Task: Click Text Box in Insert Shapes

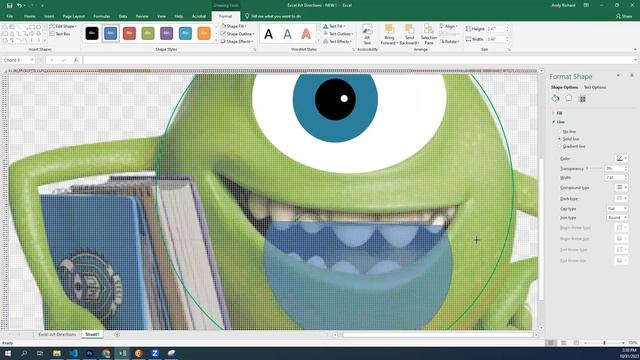Action: (x=60, y=34)
